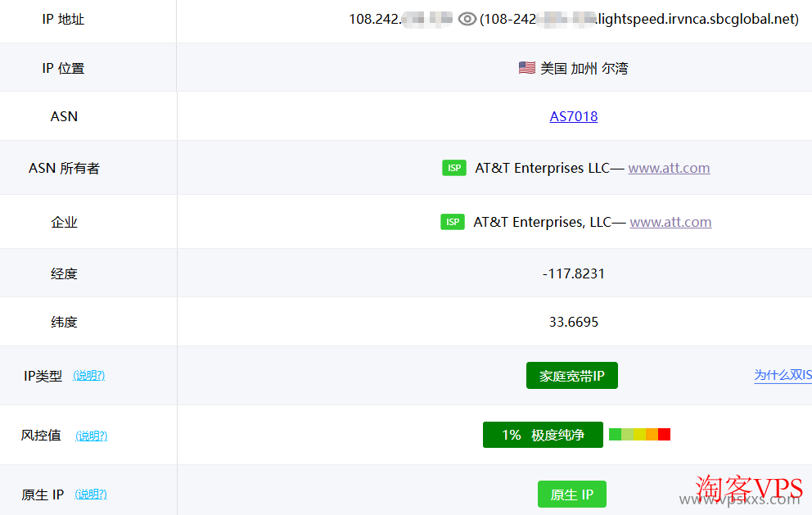The height and width of the screenshot is (515, 812).
Task: Open the 说明? link next to 原生 IP
Action: tap(91, 494)
